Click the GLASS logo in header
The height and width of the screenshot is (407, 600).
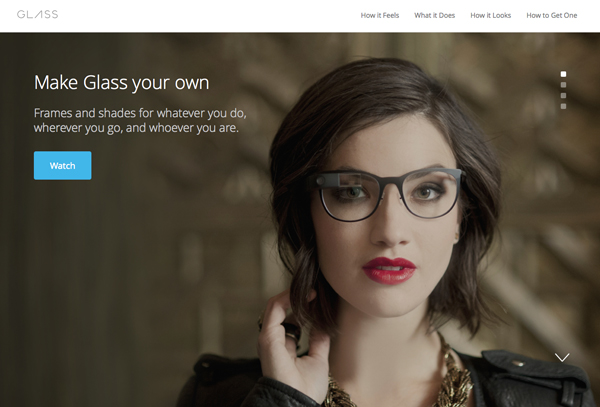click(x=38, y=15)
